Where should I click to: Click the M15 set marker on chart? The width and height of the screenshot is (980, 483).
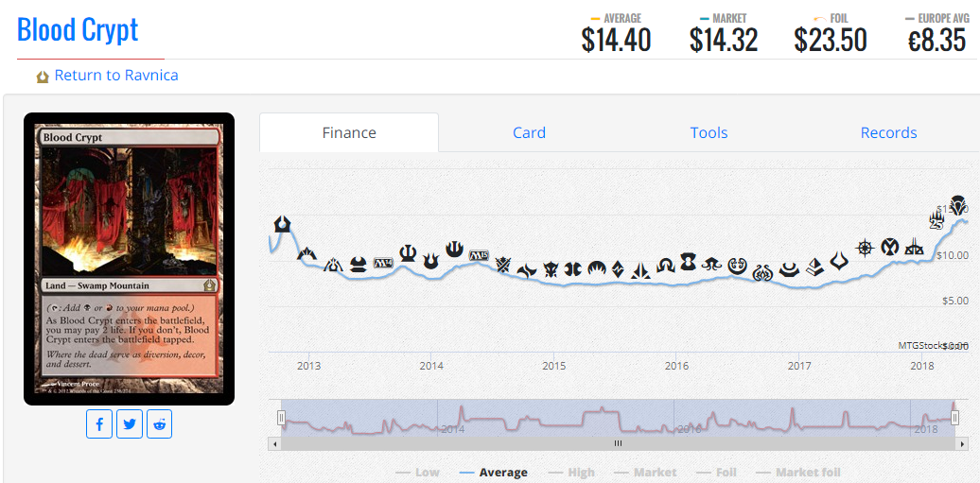[478, 255]
